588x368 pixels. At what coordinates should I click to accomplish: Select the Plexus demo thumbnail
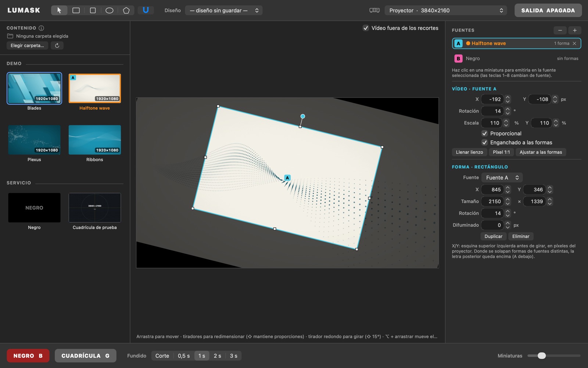click(34, 140)
